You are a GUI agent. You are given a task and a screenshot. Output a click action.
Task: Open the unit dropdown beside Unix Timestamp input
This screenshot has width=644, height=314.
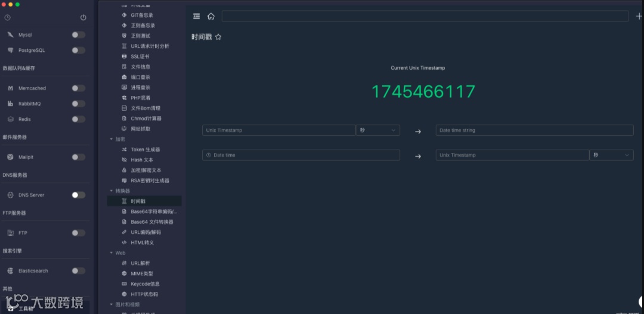click(378, 130)
